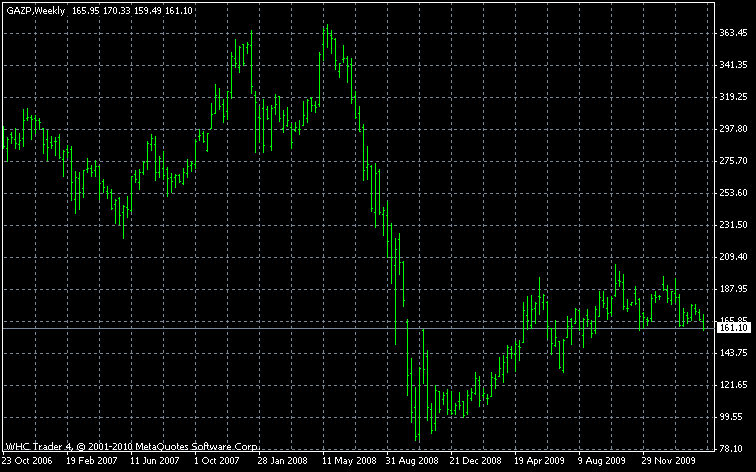The height and width of the screenshot is (472, 756).
Task: Click the horizontal current price line
Action: pos(300,328)
